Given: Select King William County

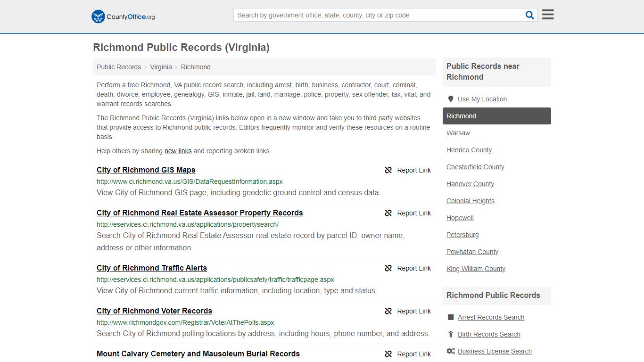Looking at the screenshot, I should pyautogui.click(x=476, y=269).
